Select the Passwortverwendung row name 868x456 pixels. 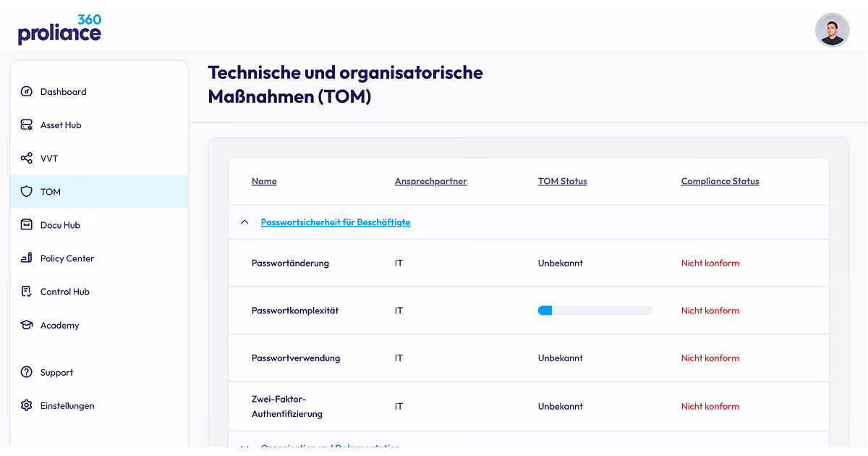[296, 358]
